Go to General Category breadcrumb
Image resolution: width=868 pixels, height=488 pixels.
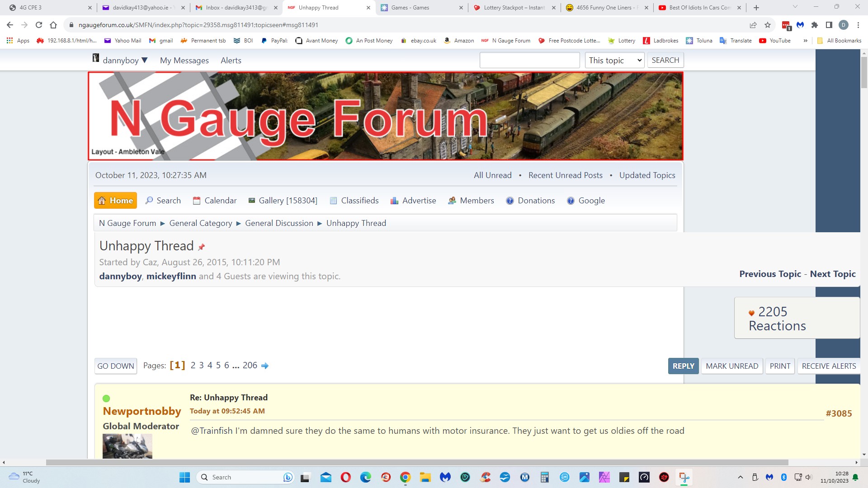[x=201, y=223]
